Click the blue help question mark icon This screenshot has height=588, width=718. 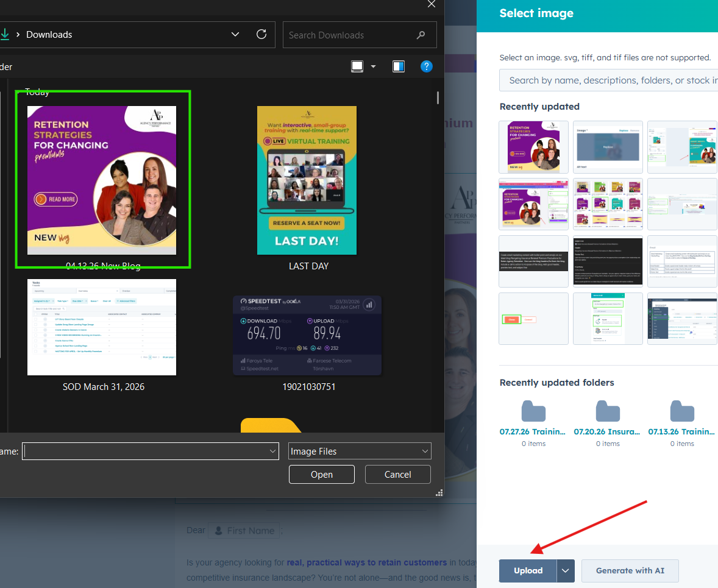pyautogui.click(x=427, y=66)
